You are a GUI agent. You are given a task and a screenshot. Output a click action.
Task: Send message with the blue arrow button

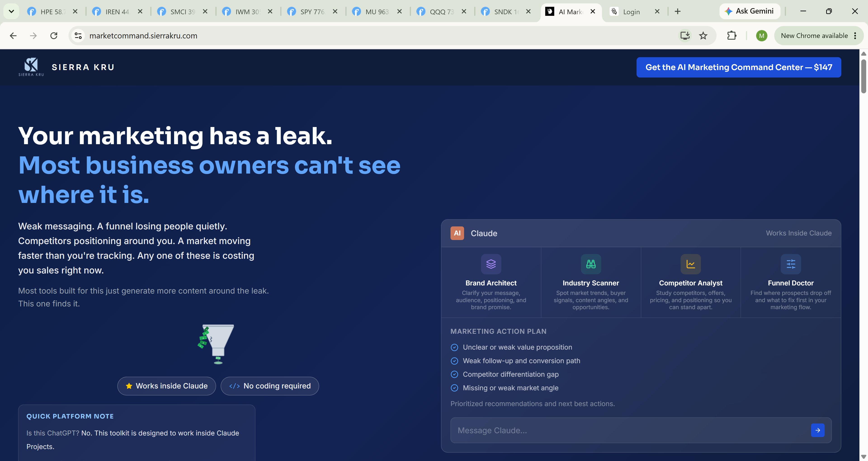coord(817,430)
